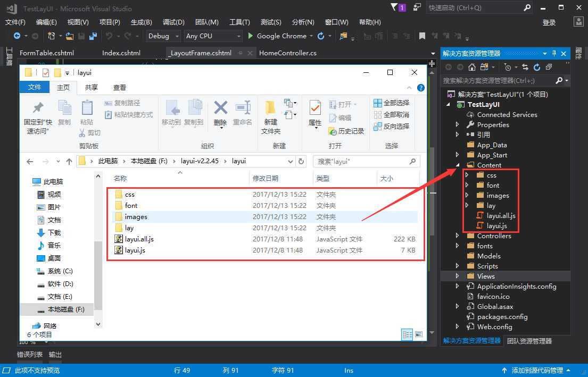Refresh the Explorer address bar location

tap(301, 162)
